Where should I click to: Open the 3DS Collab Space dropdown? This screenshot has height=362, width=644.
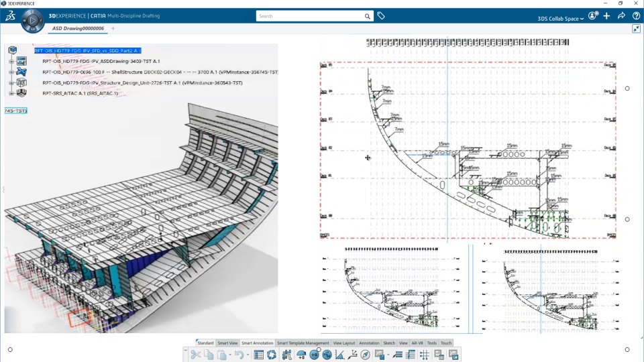561,19
